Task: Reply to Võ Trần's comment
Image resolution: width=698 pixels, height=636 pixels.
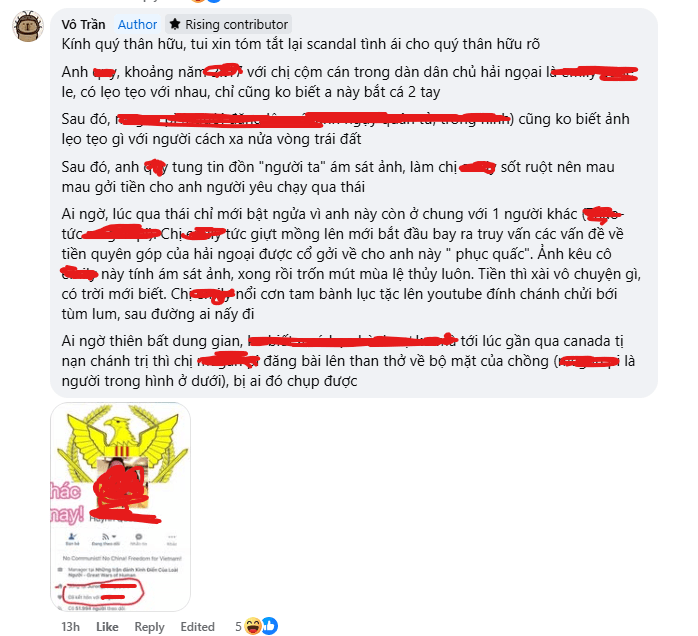Action: (x=150, y=627)
